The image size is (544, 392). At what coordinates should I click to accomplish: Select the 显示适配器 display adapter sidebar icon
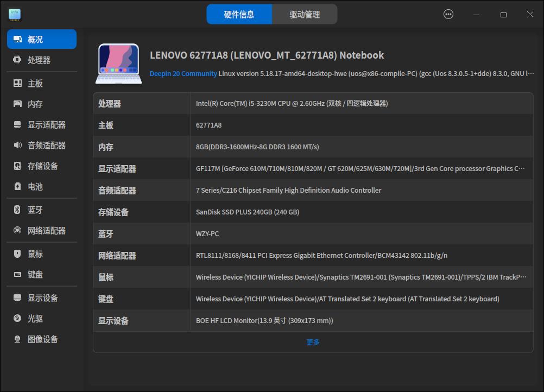(17, 124)
